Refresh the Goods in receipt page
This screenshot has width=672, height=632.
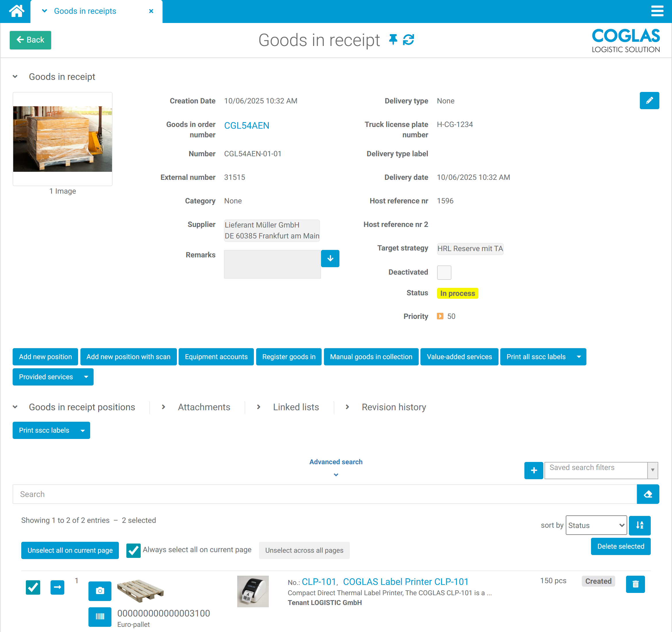coord(408,40)
